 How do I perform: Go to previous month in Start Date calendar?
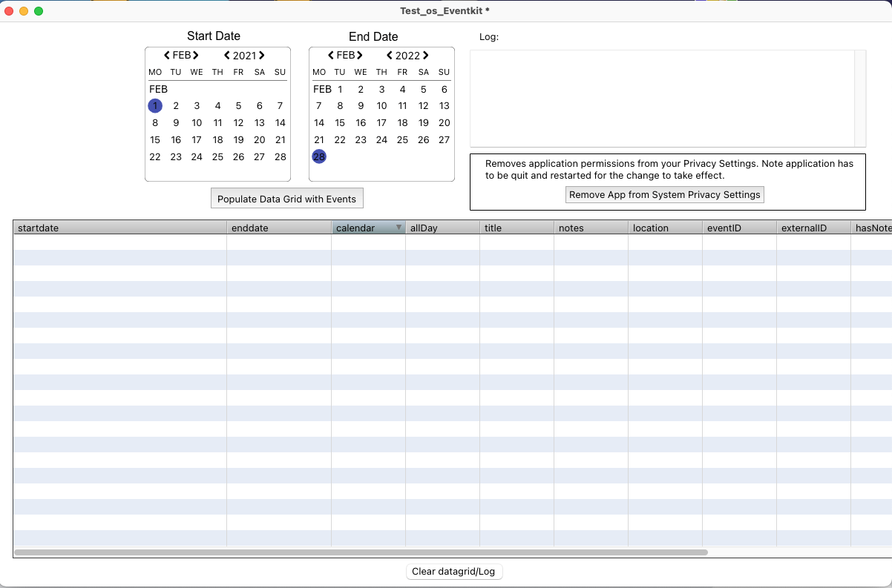tap(167, 56)
